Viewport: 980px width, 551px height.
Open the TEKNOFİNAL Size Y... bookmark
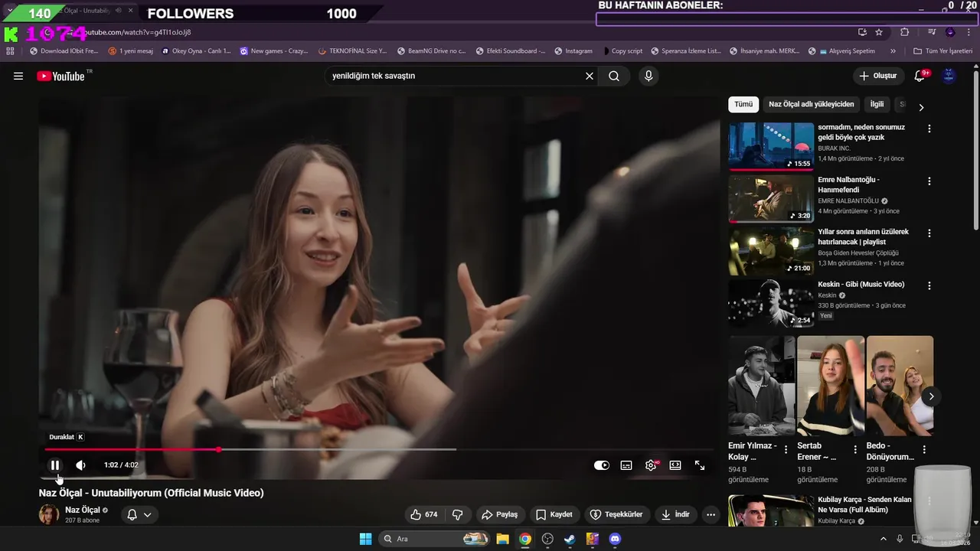352,51
